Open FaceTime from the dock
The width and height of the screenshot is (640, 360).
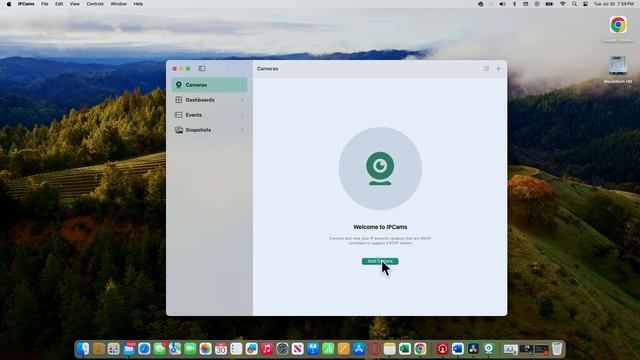(190, 349)
